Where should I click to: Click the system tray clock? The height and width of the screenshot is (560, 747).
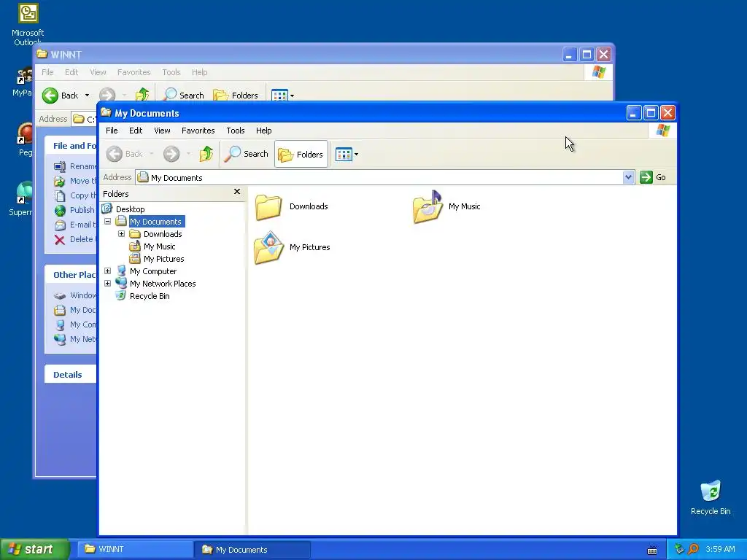point(720,549)
